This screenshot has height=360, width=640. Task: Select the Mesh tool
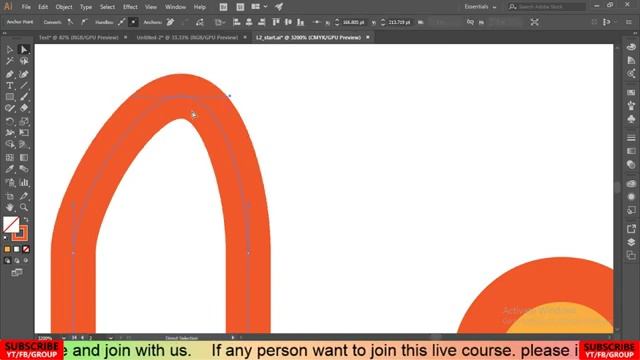[x=10, y=158]
